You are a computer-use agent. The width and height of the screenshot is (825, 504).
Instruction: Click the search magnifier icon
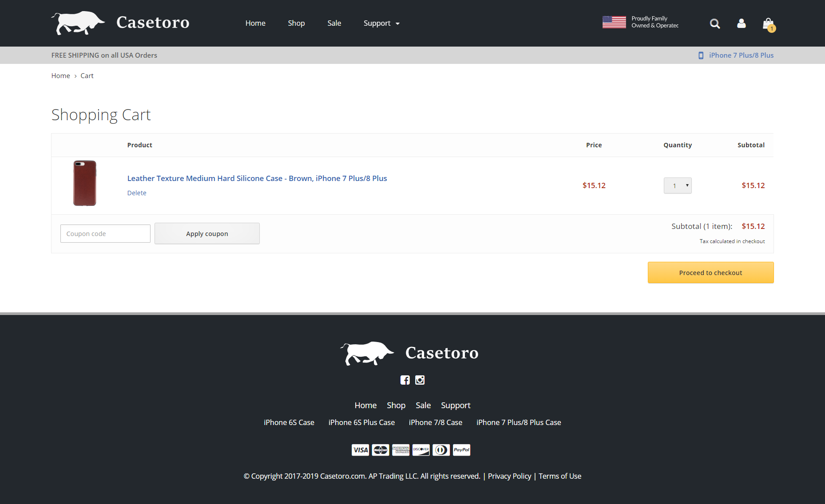(714, 24)
